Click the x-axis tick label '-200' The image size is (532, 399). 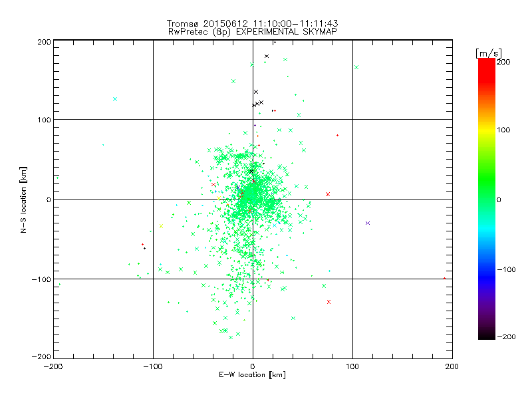(53, 366)
